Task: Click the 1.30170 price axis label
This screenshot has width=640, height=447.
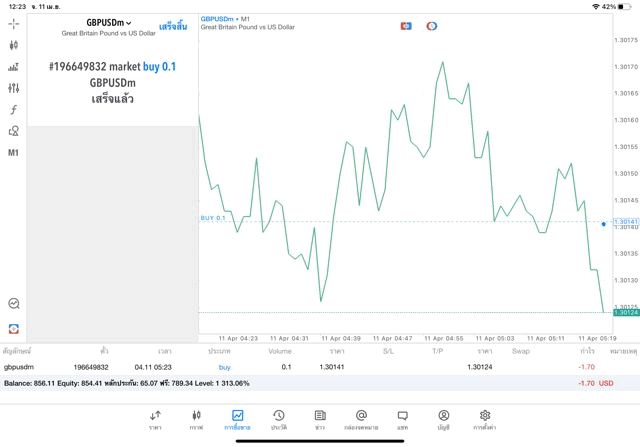Action: (x=626, y=67)
